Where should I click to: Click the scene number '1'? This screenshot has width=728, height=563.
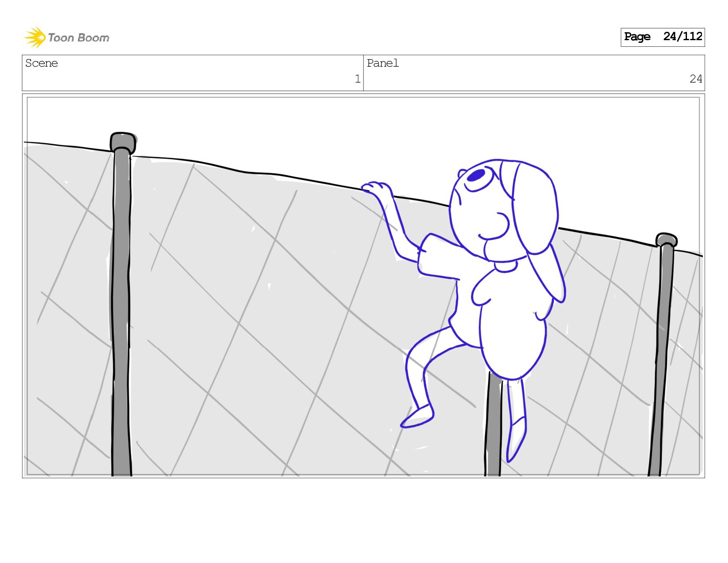[x=357, y=79]
